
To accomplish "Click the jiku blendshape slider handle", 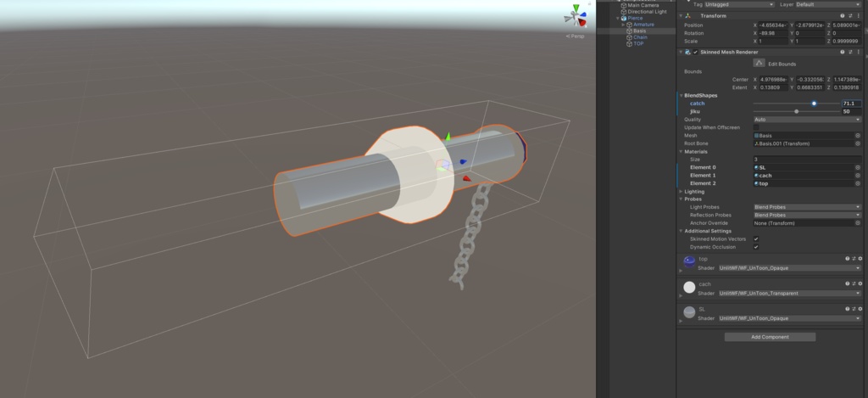I will 797,111.
